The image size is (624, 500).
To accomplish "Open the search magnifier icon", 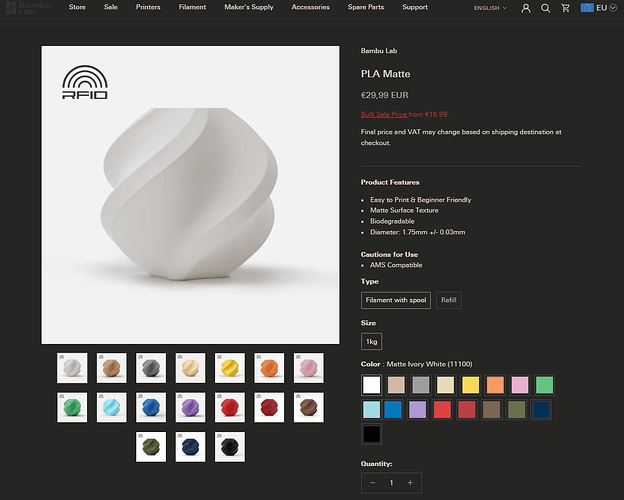I will (x=546, y=8).
